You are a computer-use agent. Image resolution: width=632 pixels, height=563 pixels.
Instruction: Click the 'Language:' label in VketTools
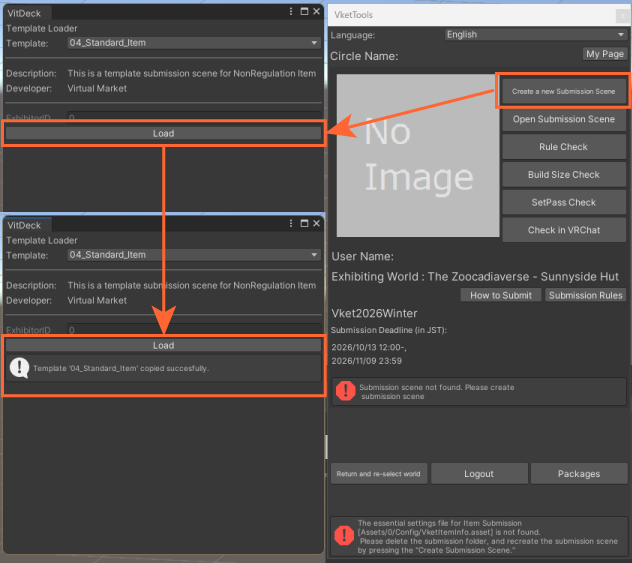pyautogui.click(x=353, y=35)
